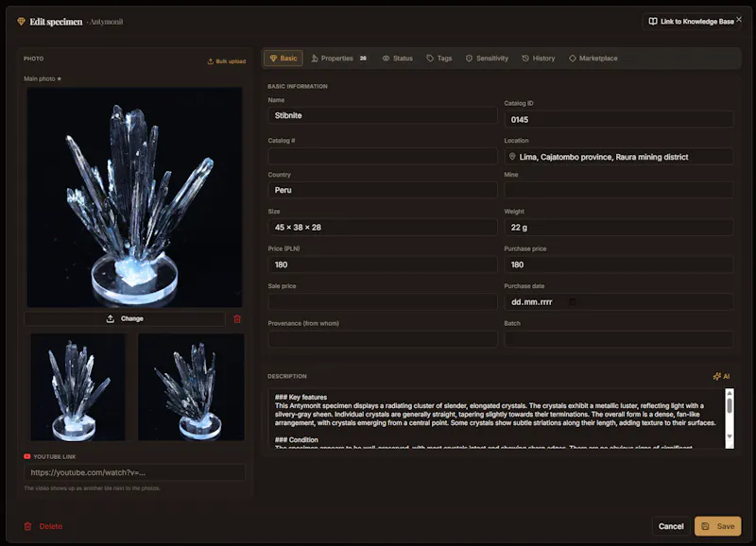Screen dimensions: 756x546
Task: Click the empty Mine field
Action: click(619, 190)
